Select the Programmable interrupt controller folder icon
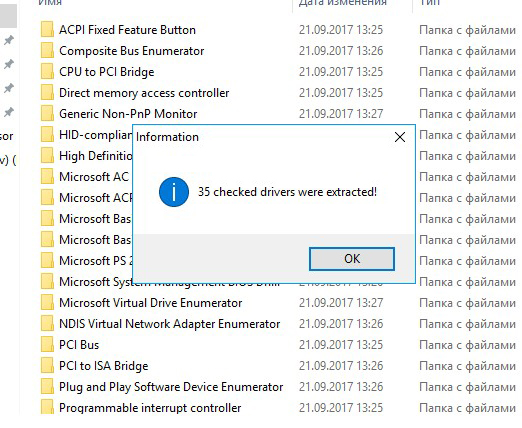The width and height of the screenshot is (522, 428). click(47, 407)
